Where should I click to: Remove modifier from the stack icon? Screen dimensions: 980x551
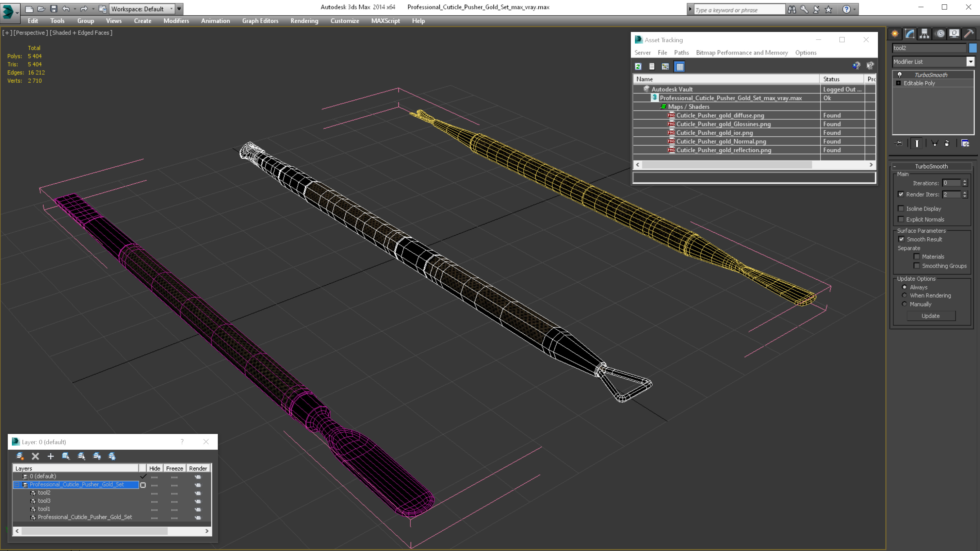947,143
